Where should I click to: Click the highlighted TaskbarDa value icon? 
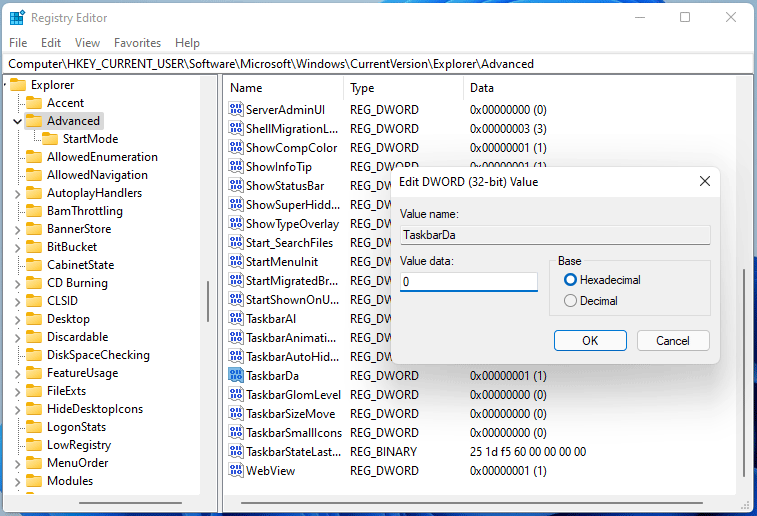(236, 376)
